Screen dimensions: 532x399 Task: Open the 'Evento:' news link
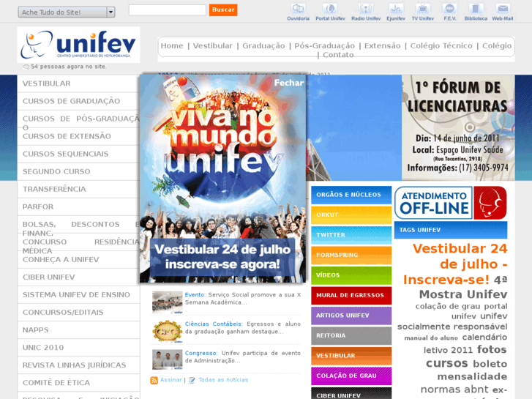(x=195, y=295)
